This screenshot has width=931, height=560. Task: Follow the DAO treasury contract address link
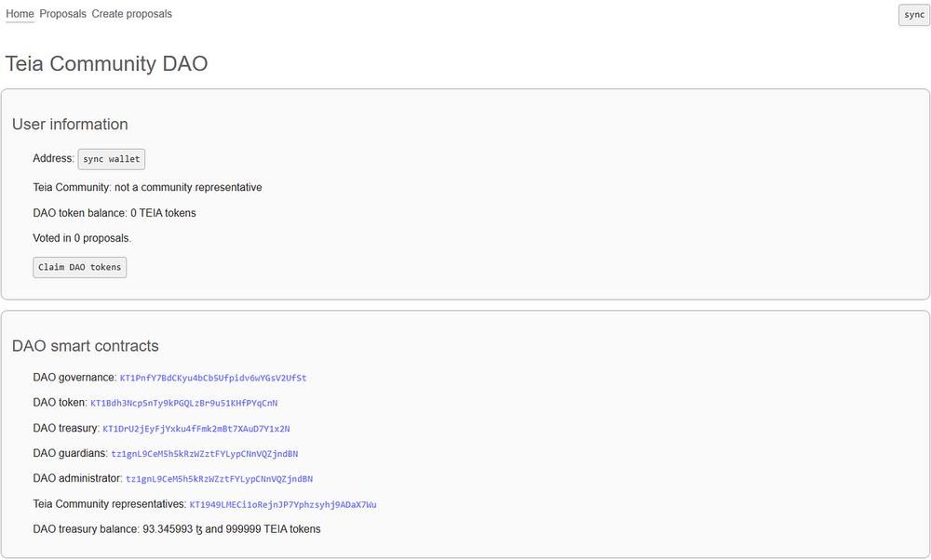(196, 429)
